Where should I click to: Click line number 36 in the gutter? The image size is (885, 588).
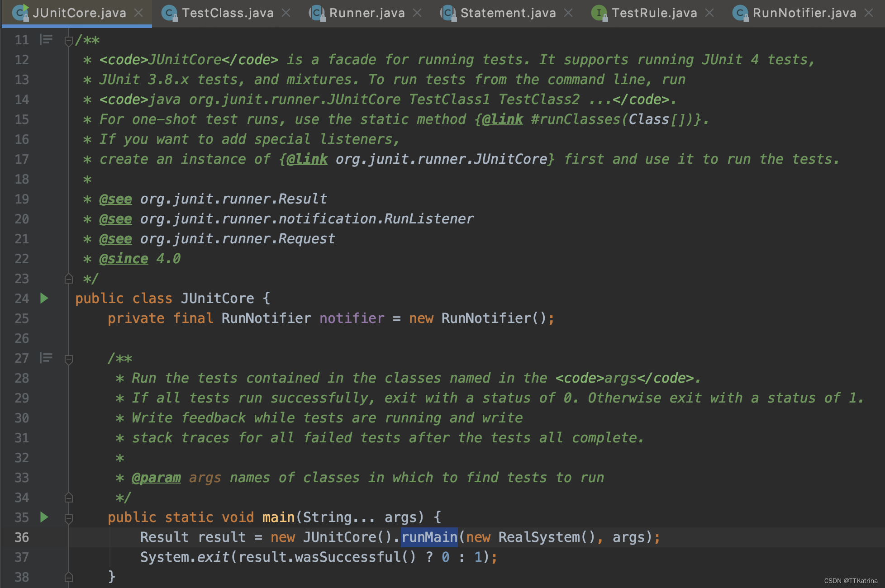[x=22, y=537]
